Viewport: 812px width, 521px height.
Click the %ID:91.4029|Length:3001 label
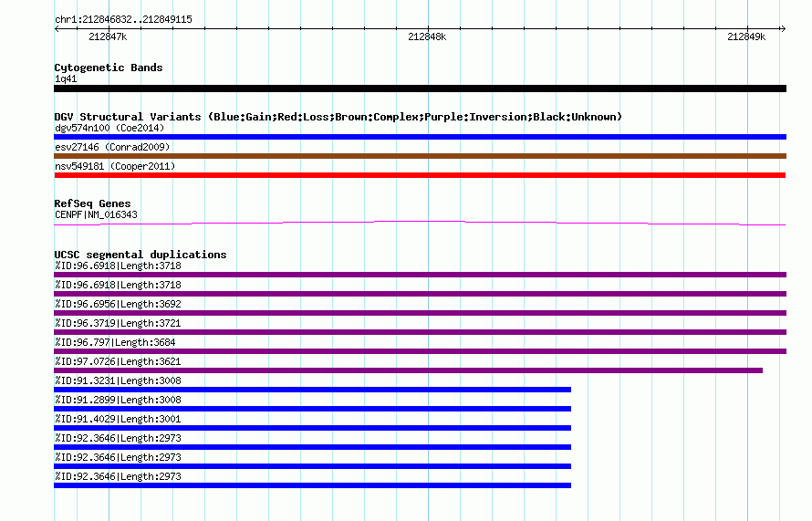[118, 419]
